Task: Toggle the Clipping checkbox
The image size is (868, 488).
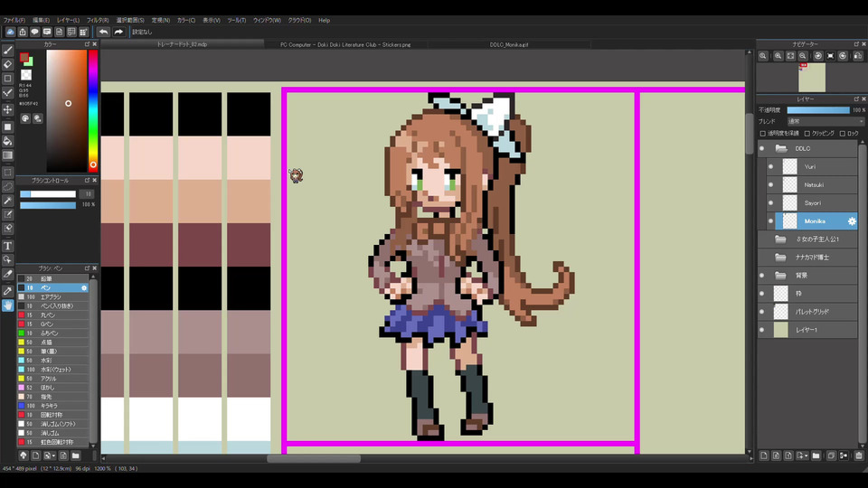Action: pos(807,134)
